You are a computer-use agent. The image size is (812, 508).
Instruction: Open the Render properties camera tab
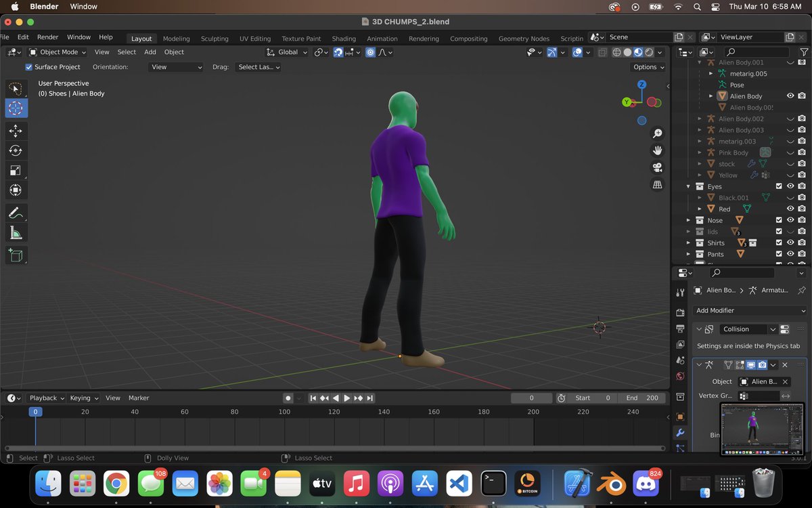(x=680, y=313)
